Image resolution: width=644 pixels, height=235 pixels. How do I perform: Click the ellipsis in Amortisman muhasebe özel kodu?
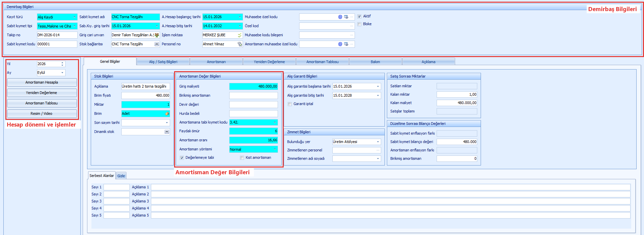point(352,44)
